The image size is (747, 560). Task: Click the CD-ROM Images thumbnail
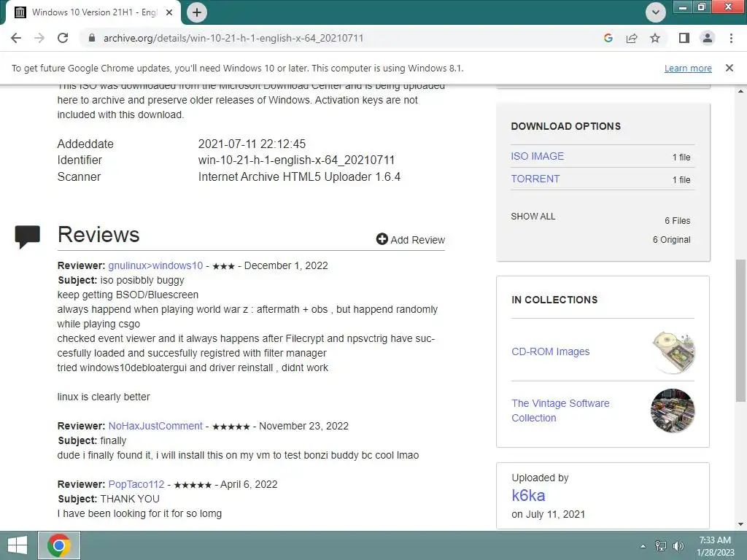673,352
